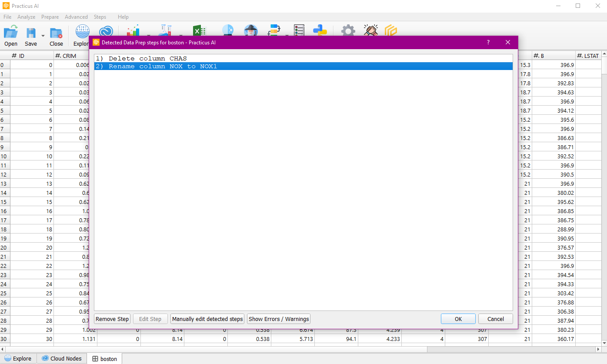Viewport: 607px width, 364px height.
Task: Open settings via the gear icon
Action: point(348,31)
